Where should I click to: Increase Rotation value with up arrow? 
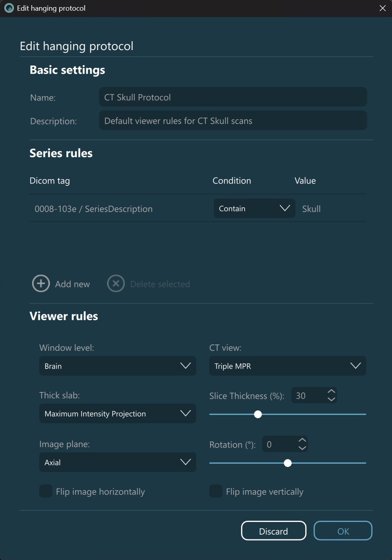(302, 440)
